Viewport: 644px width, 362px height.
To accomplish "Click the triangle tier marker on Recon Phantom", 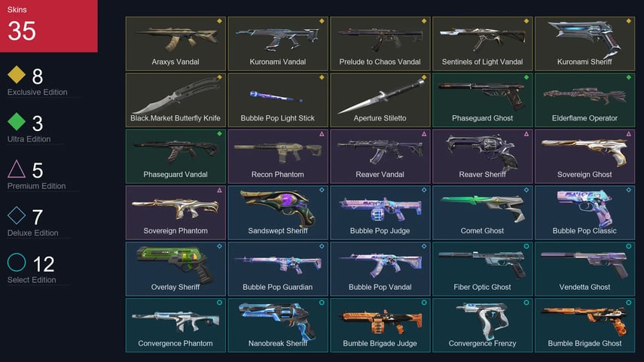I will coord(322,134).
